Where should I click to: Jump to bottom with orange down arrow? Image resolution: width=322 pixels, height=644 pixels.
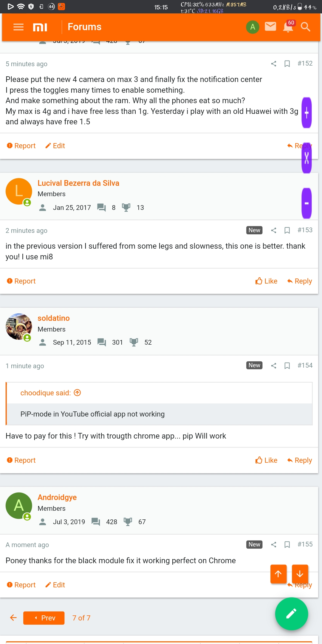coord(300,574)
